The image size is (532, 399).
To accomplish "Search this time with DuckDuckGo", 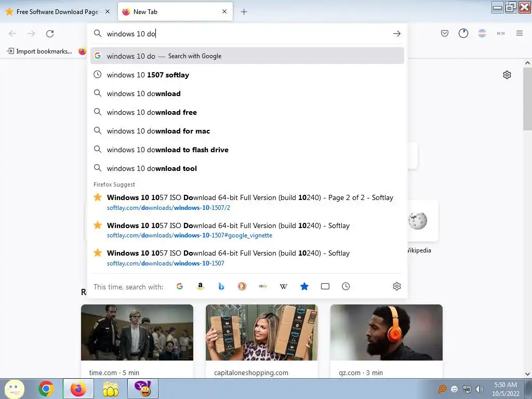I will click(242, 286).
